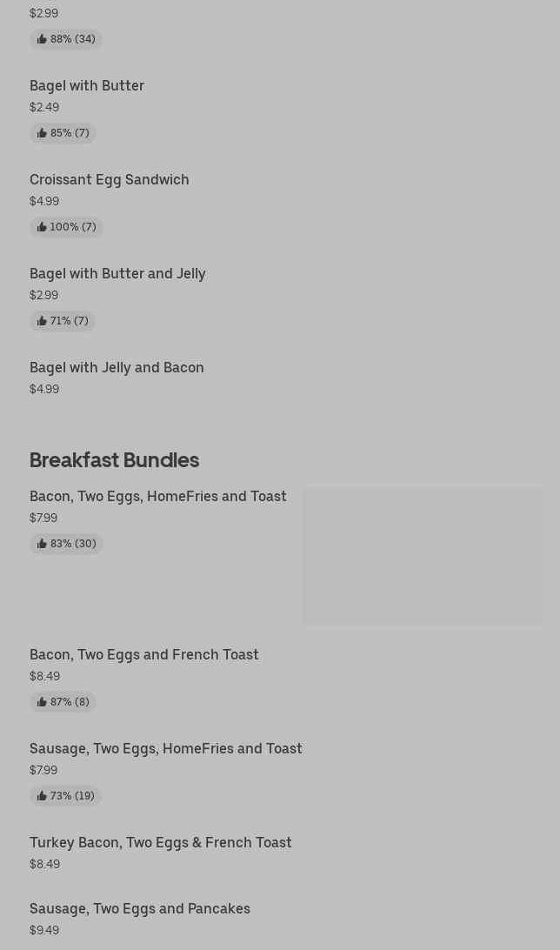Screen dimensions: 560x950
Task: Tap the thumbs-up icon under Croissant Egg Sandwich
Action: (42, 227)
